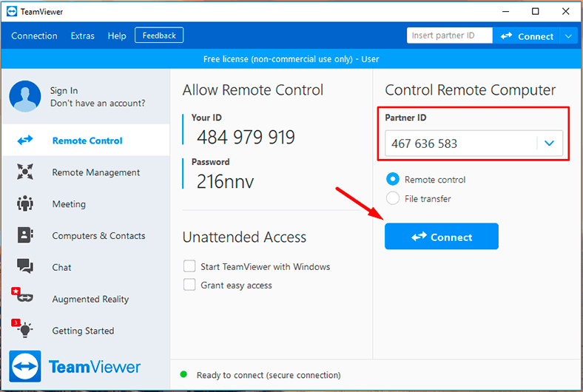Click the Chat speech bubbles icon

pos(25,266)
